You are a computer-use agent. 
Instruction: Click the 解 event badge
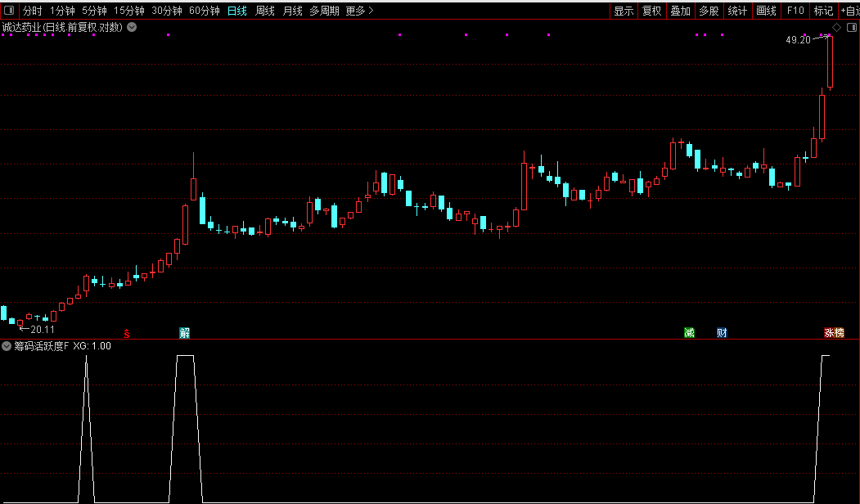point(184,333)
